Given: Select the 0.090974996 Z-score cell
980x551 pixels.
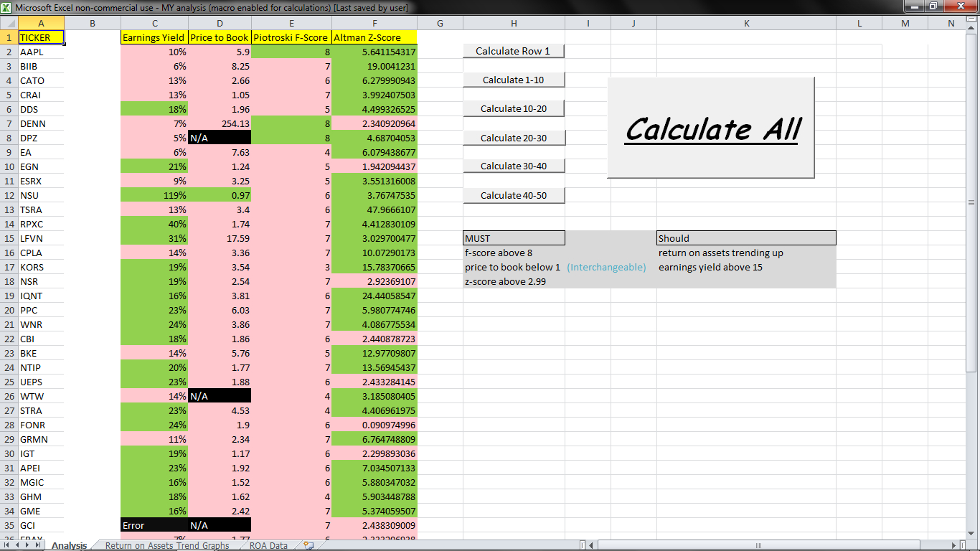Looking at the screenshot, I should coord(374,425).
